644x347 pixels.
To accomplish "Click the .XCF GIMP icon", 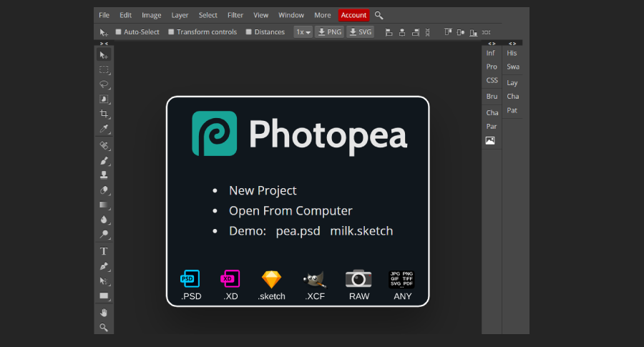I will (x=315, y=279).
